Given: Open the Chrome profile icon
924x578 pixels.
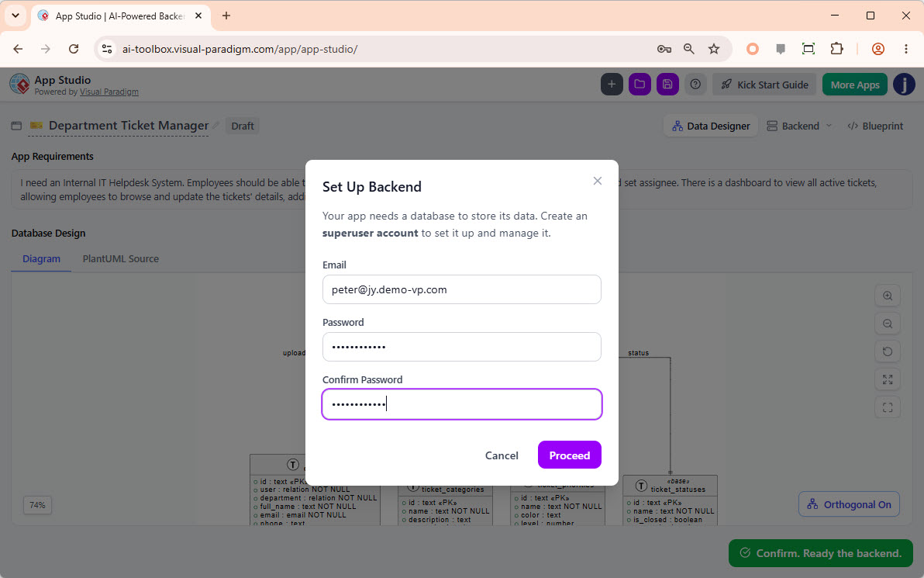Looking at the screenshot, I should pyautogui.click(x=878, y=49).
